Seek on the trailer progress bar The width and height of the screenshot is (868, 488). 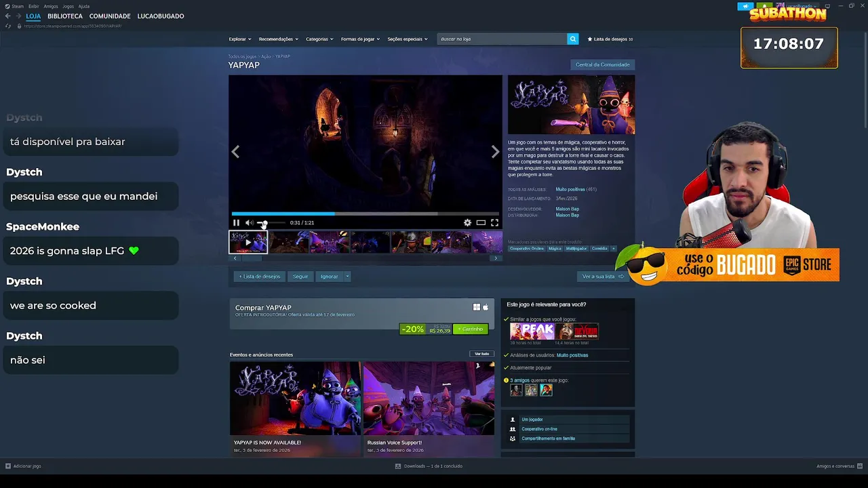(365, 213)
